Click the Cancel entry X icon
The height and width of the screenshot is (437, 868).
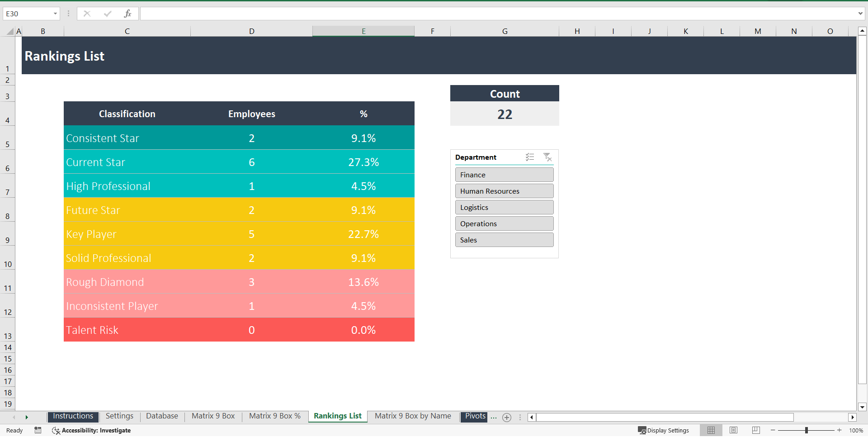click(x=87, y=14)
